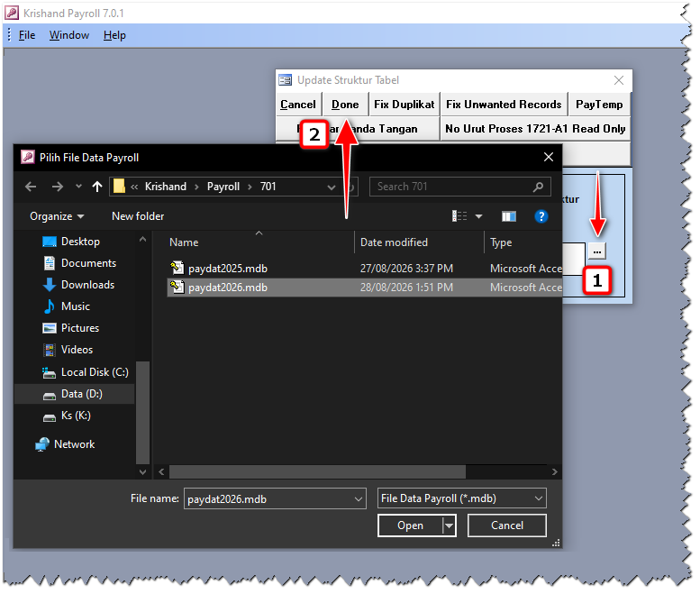Open Music in the navigation pane
The height and width of the screenshot is (594, 700).
tap(67, 306)
